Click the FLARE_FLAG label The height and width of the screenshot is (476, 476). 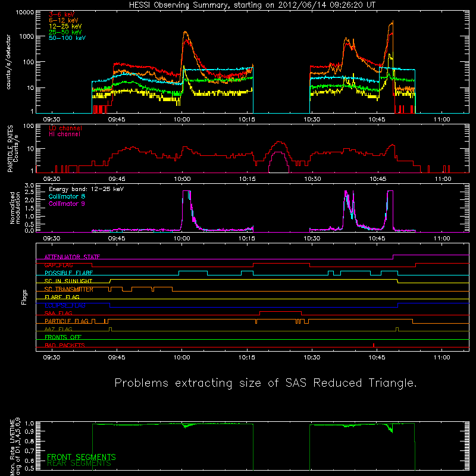(x=62, y=297)
